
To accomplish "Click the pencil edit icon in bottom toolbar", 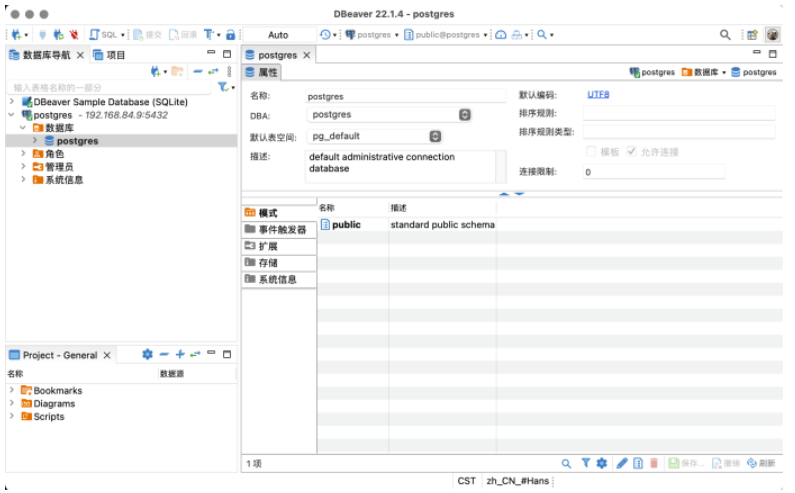I will click(x=622, y=463).
